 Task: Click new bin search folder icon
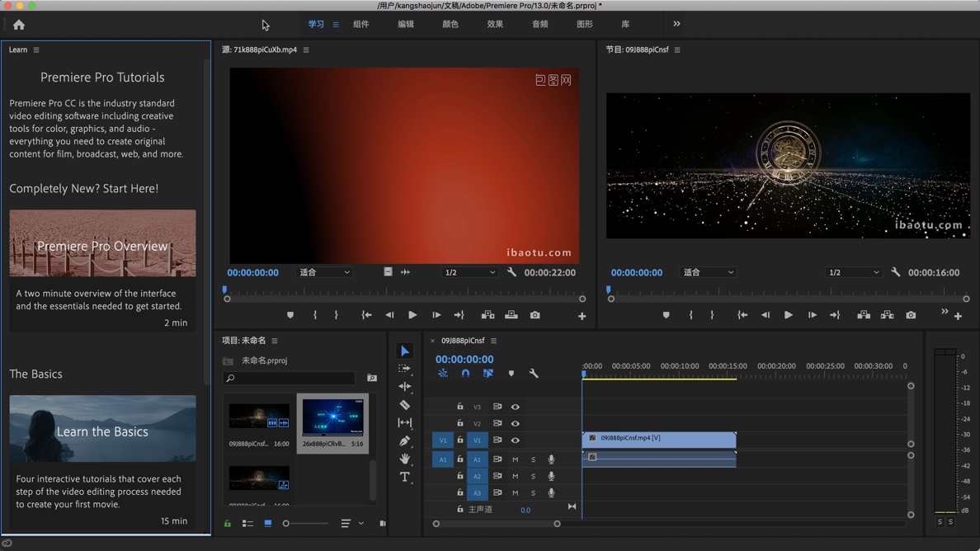372,378
